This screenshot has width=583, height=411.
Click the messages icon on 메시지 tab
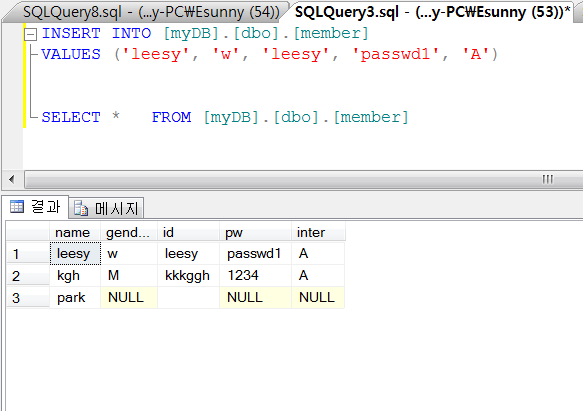point(81,208)
